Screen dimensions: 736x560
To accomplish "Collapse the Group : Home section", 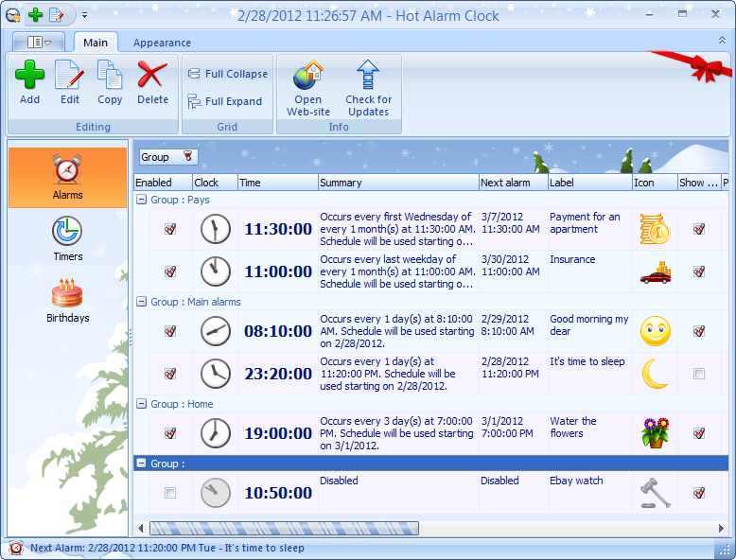I will pyautogui.click(x=141, y=404).
